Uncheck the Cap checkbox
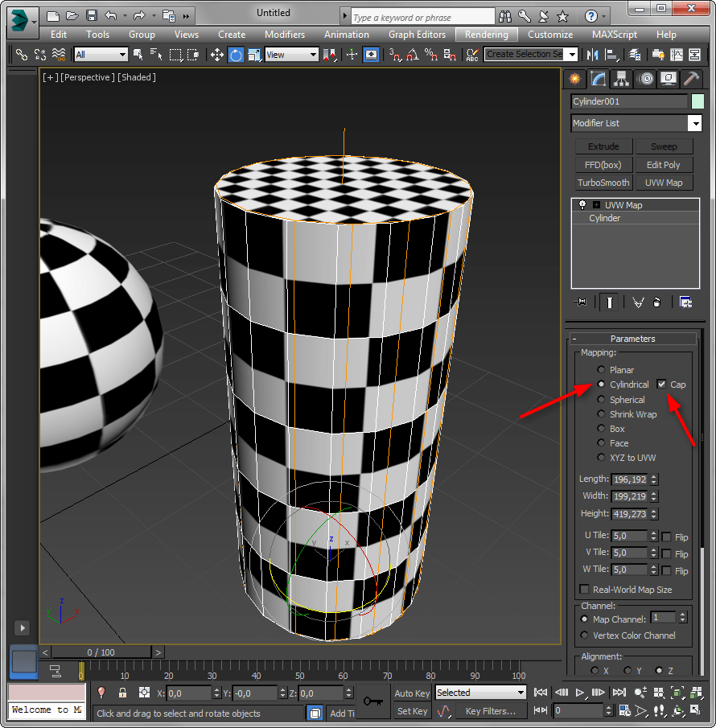 coord(662,385)
